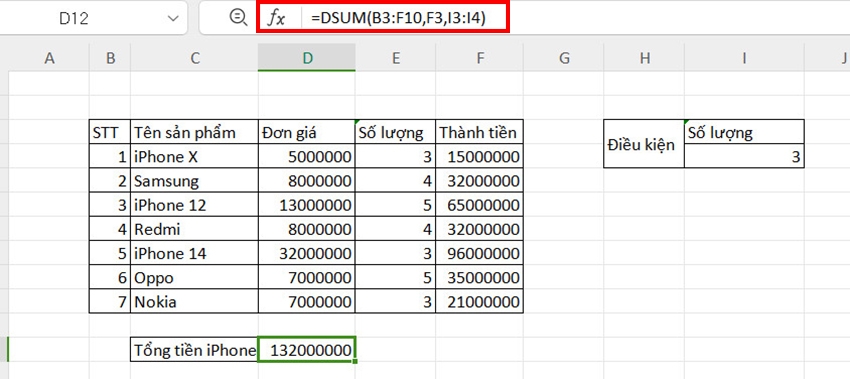Screen dimensions: 850x379
Task: Click Samsung's 8000000 unit price cell
Action: click(307, 181)
